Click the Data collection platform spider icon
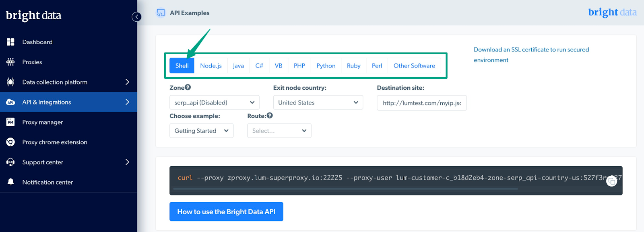 point(10,82)
